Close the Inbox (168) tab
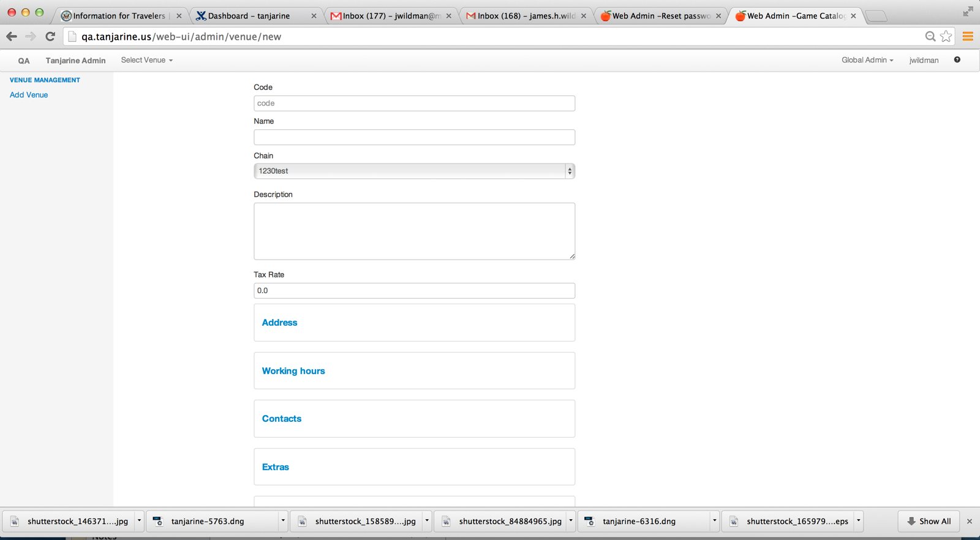Screen dimensions: 980x540 point(583,16)
